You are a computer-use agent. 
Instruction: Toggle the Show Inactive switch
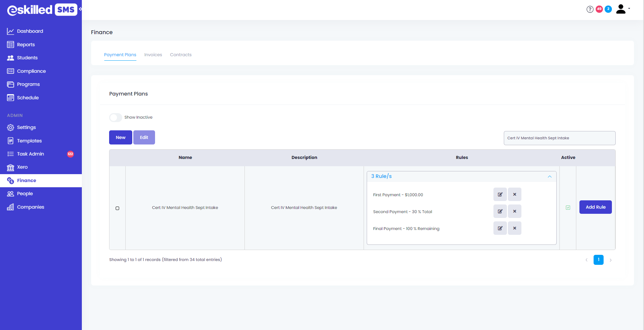pyautogui.click(x=116, y=118)
